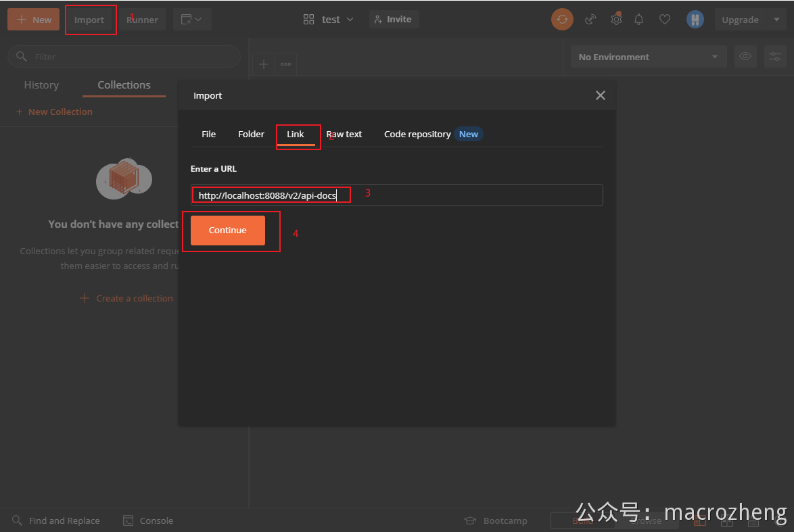Click the New Collection link
Screen dimensions: 794x532
[x=54, y=112]
